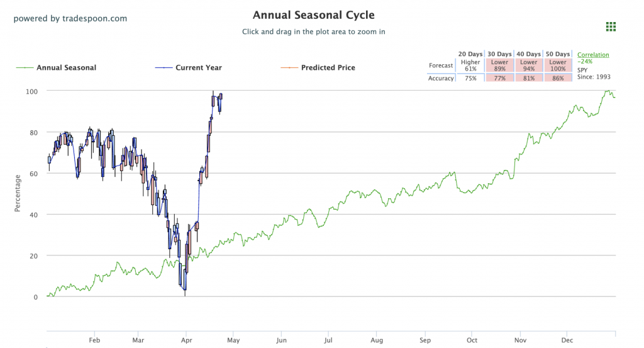This screenshot has width=644, height=348.
Task: Select the 40 Days forecast column header
Action: click(x=528, y=54)
